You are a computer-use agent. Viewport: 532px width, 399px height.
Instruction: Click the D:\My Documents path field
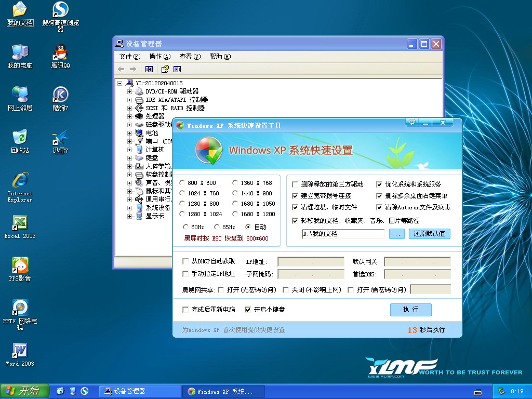click(343, 234)
